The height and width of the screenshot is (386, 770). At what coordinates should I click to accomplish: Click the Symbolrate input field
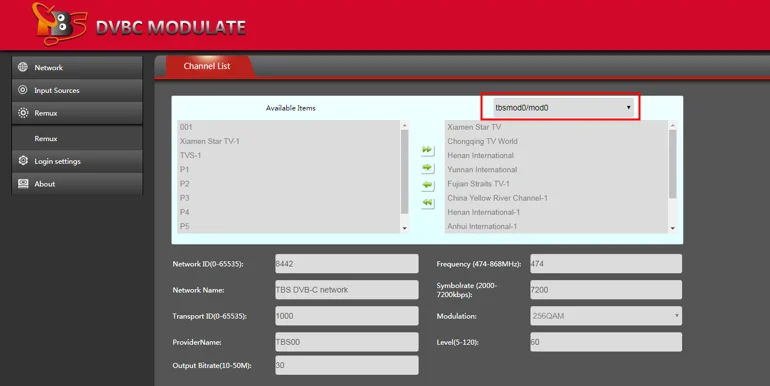coord(606,290)
